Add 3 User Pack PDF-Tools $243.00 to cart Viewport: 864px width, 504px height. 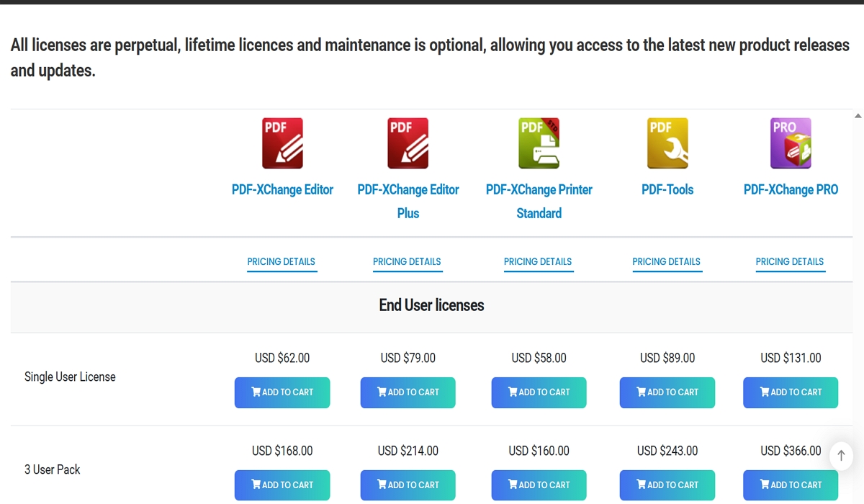click(x=667, y=485)
